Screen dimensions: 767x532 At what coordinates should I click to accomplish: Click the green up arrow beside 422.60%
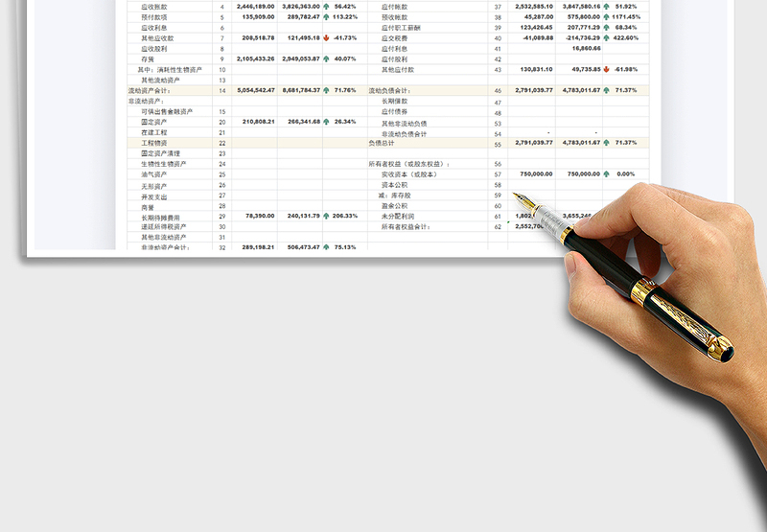click(606, 37)
